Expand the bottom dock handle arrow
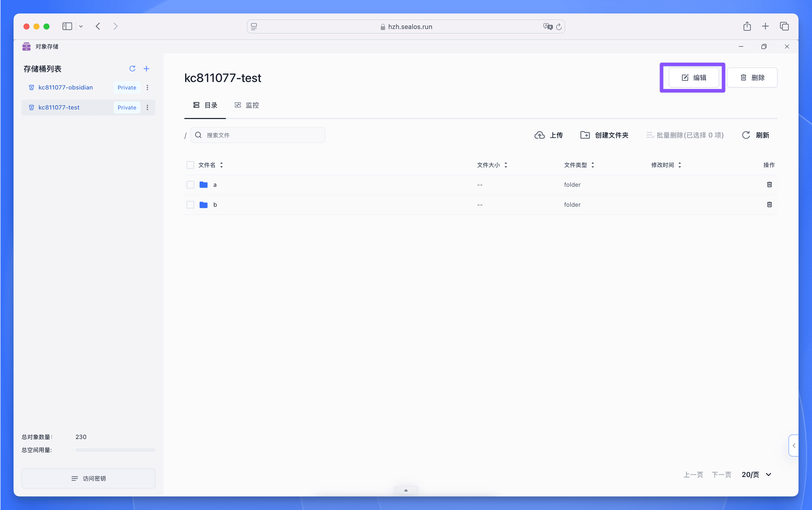This screenshot has width=812, height=510. coord(406,490)
